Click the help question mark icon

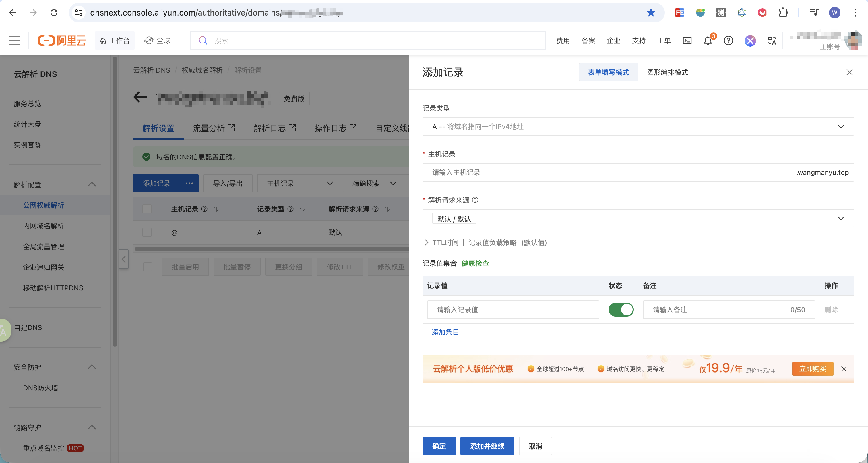click(728, 41)
